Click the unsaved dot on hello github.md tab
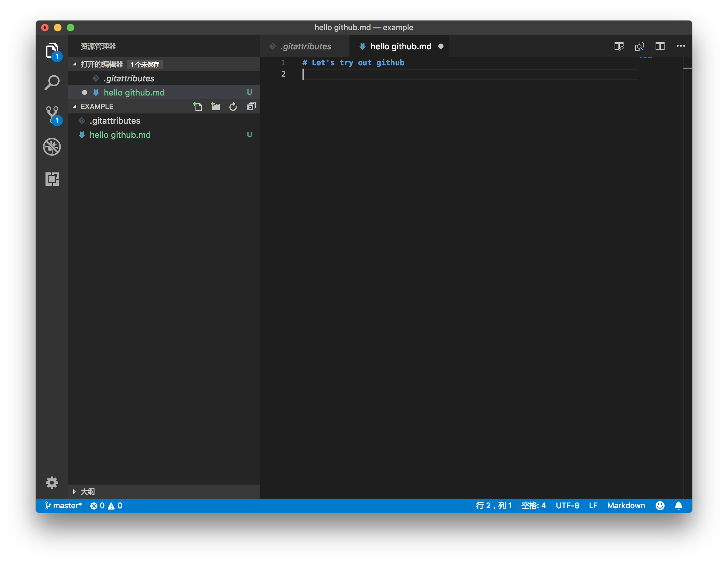This screenshot has height=564, width=728. pyautogui.click(x=441, y=46)
